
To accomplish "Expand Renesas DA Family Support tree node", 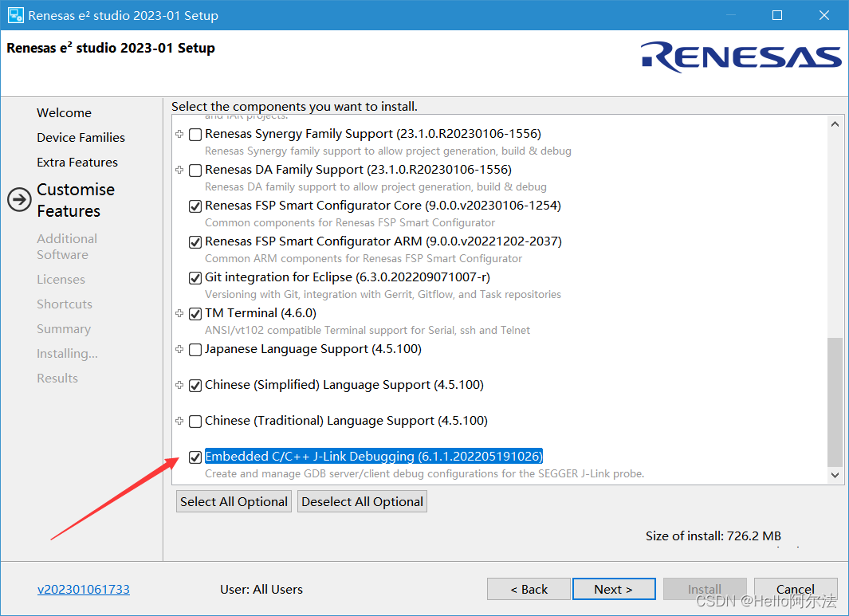I will (x=179, y=170).
